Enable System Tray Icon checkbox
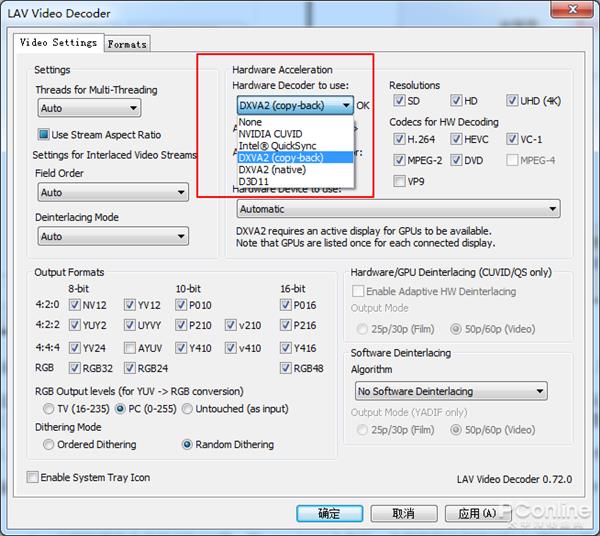 [33, 477]
